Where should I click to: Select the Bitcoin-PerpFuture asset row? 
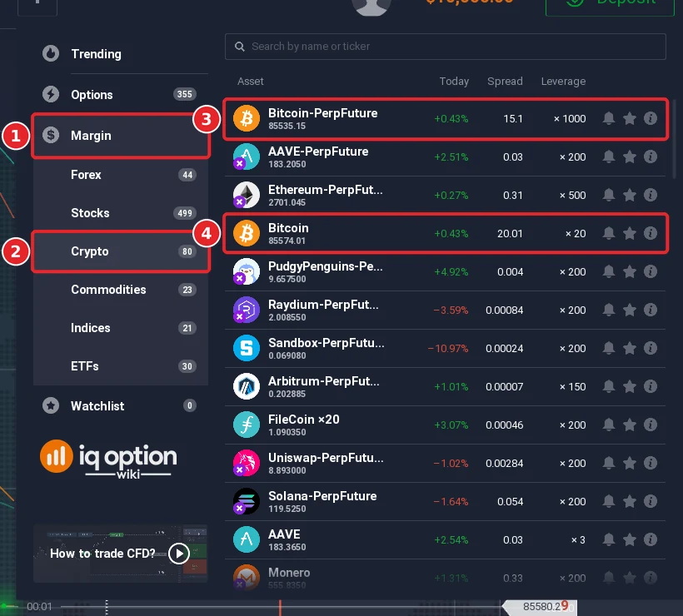point(445,118)
